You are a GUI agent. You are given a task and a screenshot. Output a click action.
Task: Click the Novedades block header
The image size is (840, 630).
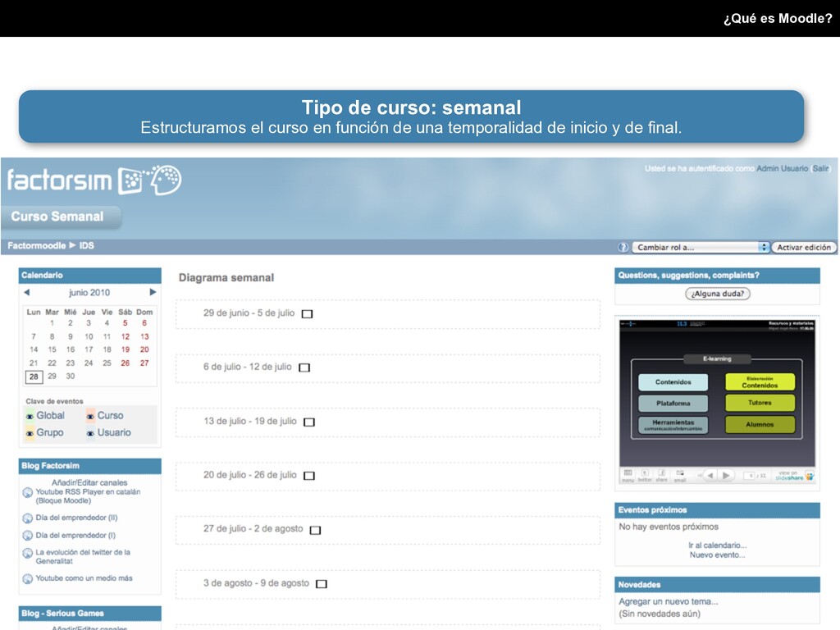tap(717, 584)
